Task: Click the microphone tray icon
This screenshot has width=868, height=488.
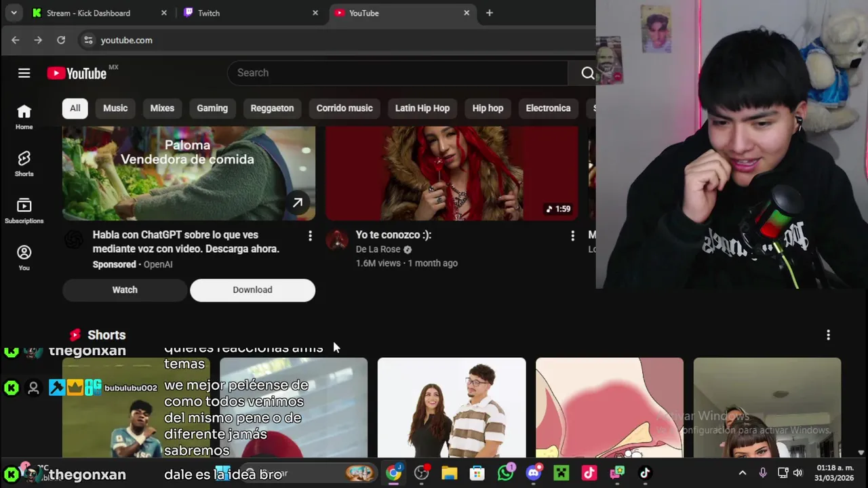Action: click(763, 473)
